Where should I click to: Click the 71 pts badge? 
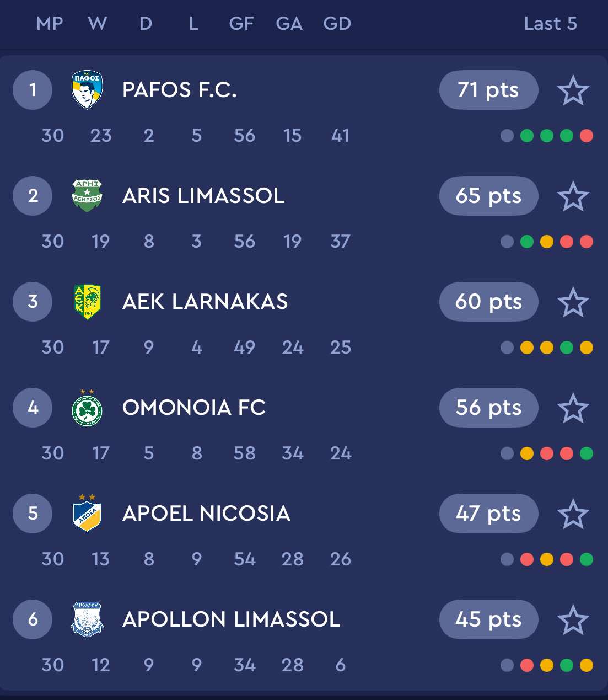(488, 90)
